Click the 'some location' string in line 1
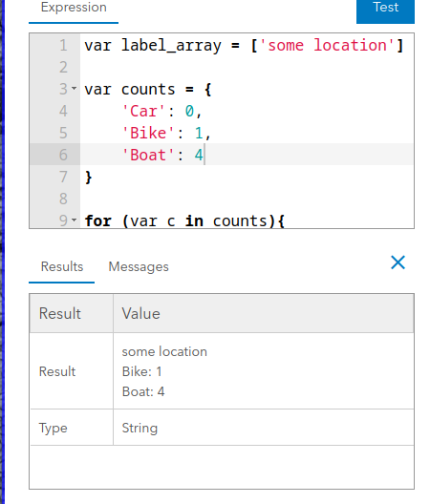Viewport: 430px width, 504px height. pyautogui.click(x=327, y=45)
